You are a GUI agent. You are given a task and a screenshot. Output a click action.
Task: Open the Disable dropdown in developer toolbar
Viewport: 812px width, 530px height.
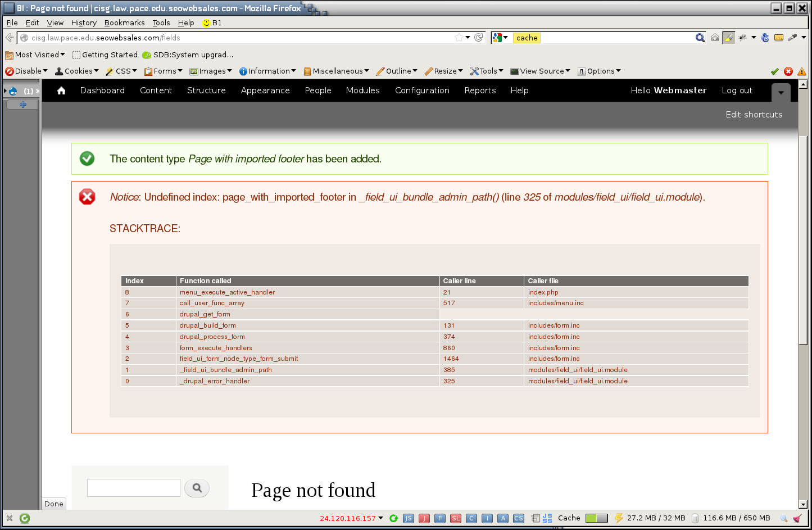(x=26, y=71)
